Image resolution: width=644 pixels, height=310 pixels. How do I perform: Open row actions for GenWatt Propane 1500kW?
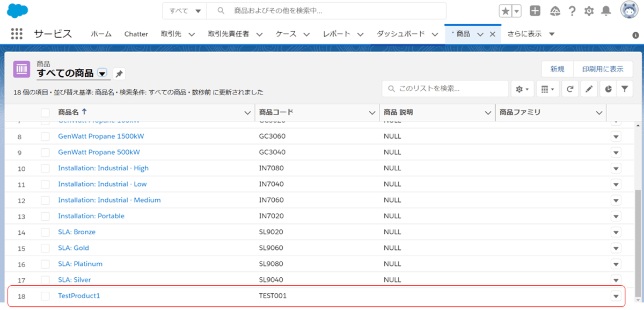tap(616, 136)
